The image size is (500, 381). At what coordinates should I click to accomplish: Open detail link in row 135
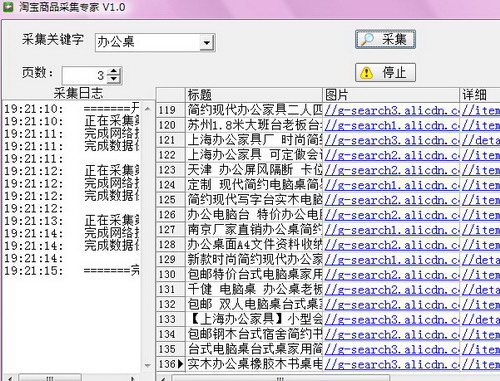point(480,349)
